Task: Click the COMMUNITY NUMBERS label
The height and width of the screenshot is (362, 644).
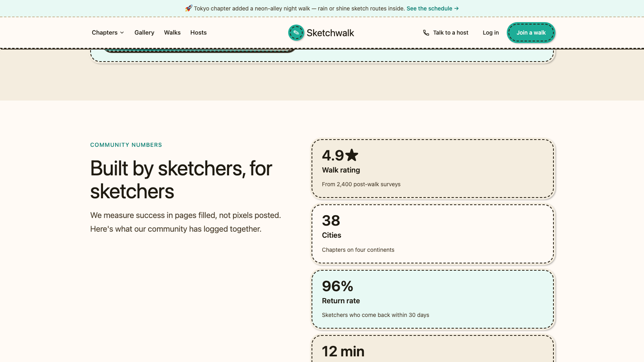Action: (x=126, y=145)
